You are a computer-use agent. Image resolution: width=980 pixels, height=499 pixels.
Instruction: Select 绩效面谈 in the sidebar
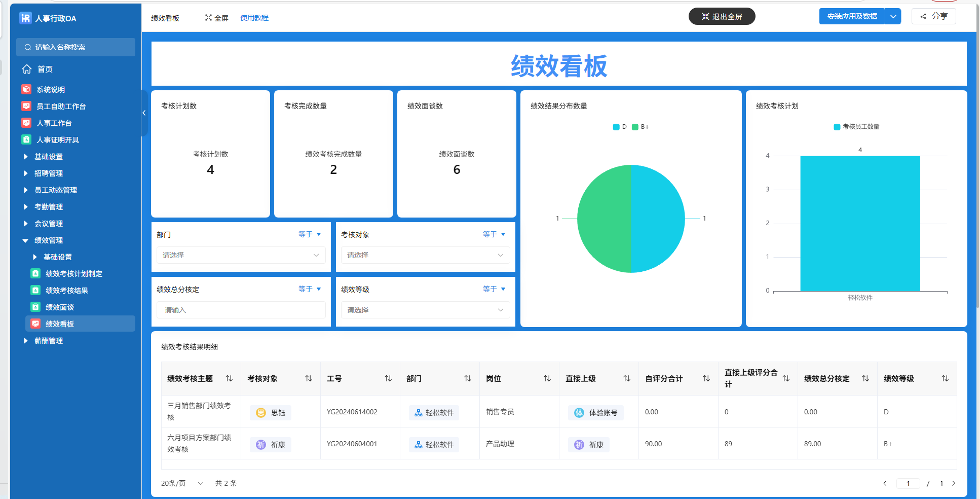click(60, 307)
